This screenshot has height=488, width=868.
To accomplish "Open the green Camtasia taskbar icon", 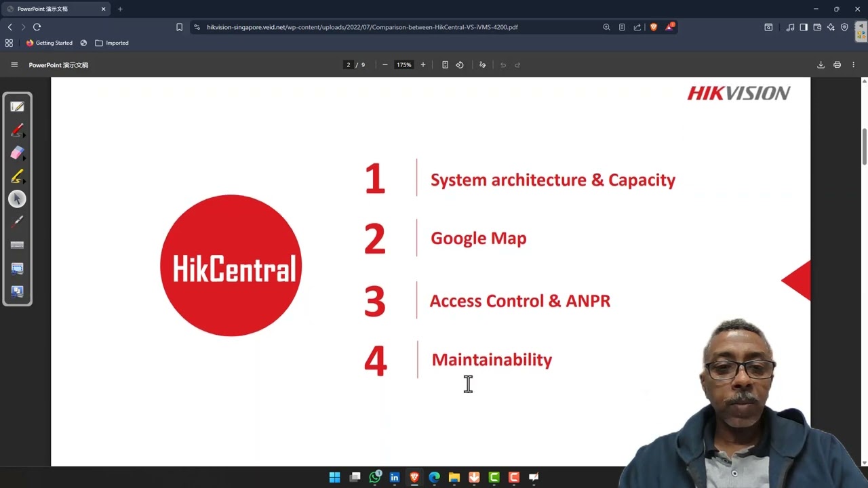I will click(494, 477).
